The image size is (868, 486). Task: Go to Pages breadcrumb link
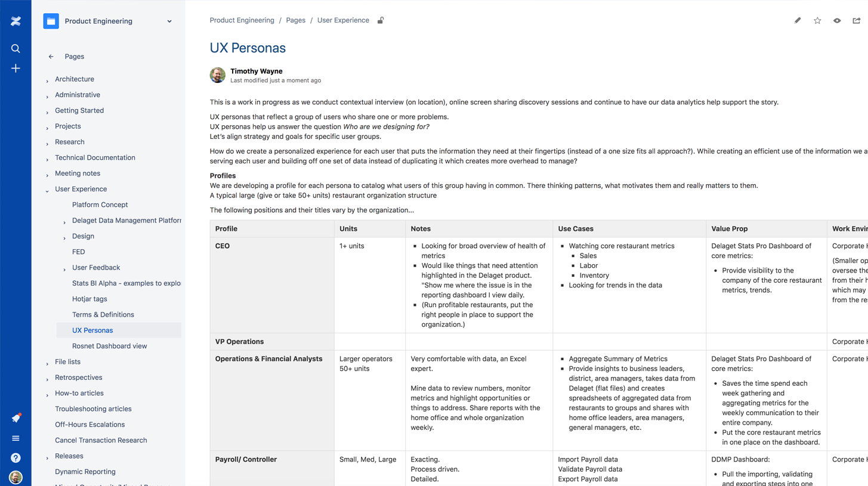click(x=295, y=20)
